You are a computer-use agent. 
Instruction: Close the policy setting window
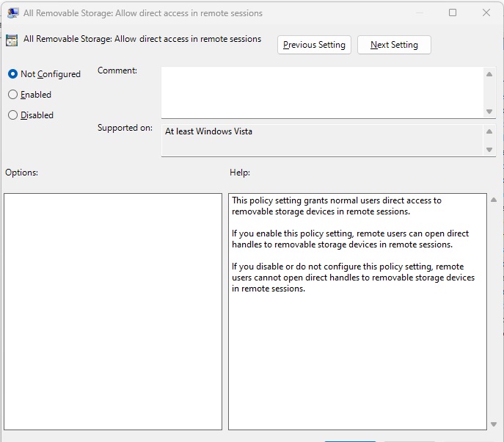tap(486, 12)
